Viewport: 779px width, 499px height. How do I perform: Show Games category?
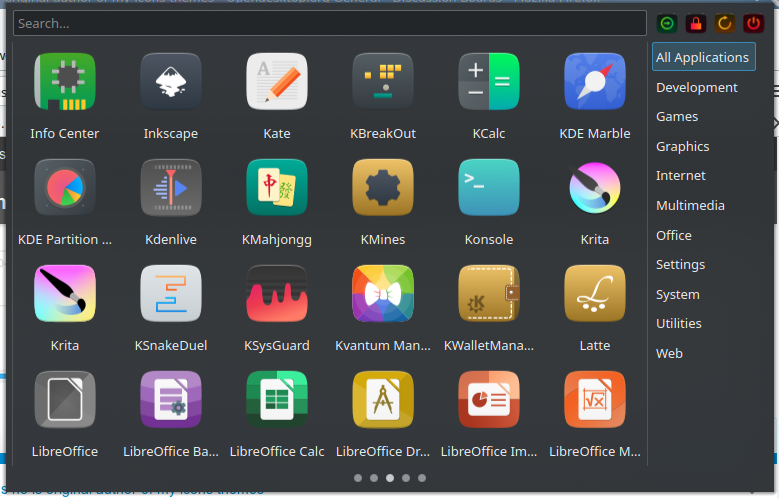click(677, 117)
